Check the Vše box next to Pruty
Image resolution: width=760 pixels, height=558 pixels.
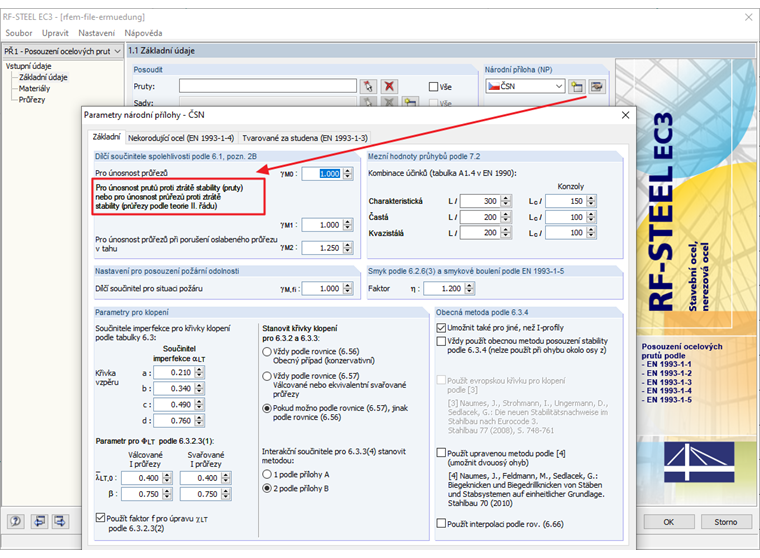coord(433,87)
